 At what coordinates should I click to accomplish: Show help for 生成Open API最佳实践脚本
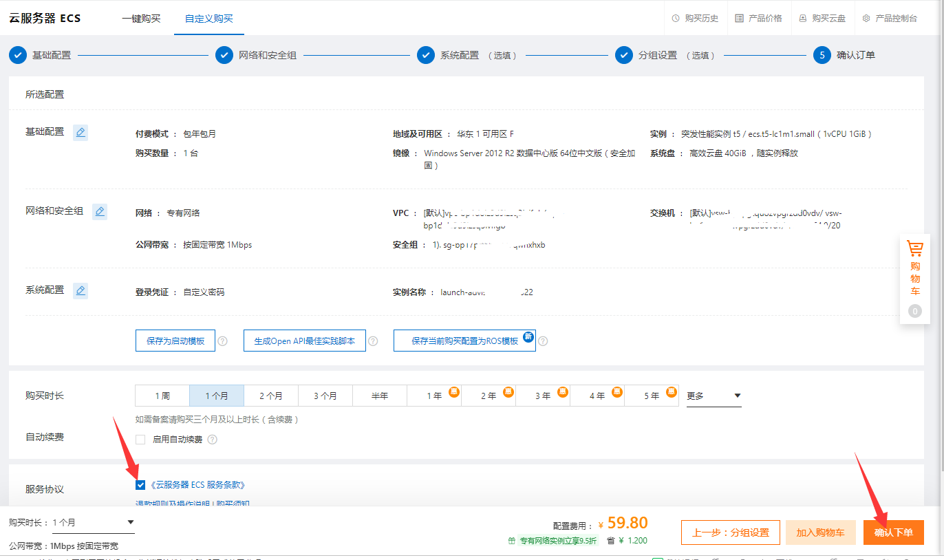pyautogui.click(x=373, y=341)
